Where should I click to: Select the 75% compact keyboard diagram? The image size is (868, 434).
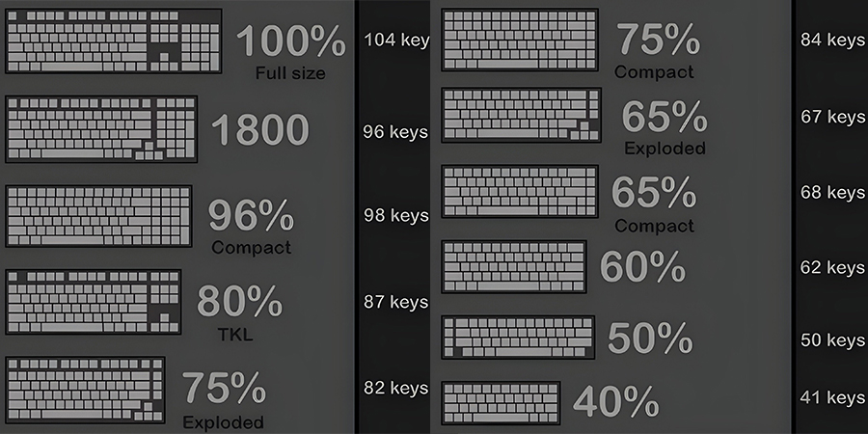tap(520, 40)
